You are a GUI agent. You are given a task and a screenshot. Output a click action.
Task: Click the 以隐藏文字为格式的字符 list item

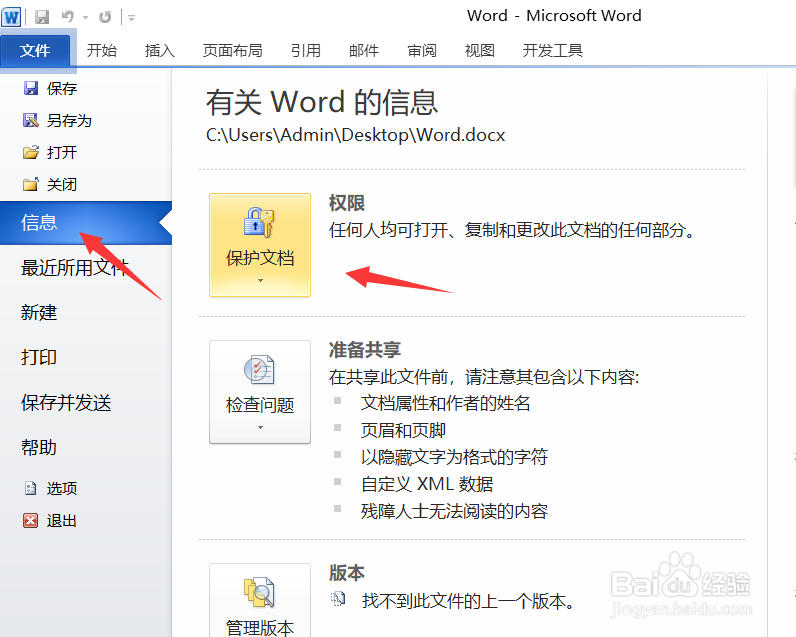click(454, 457)
